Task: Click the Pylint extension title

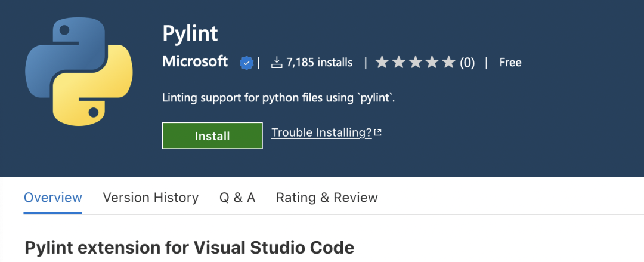Action: pos(190,33)
